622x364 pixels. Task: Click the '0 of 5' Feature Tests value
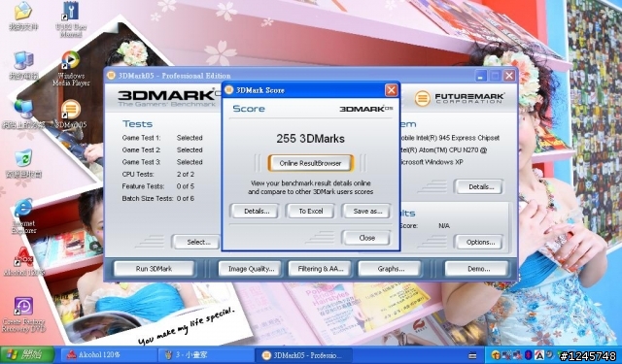tap(186, 186)
